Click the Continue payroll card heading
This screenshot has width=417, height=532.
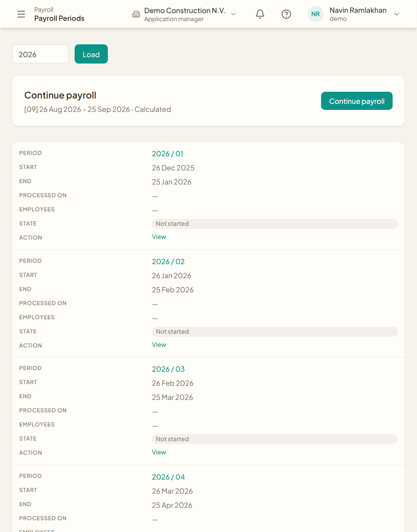60,95
